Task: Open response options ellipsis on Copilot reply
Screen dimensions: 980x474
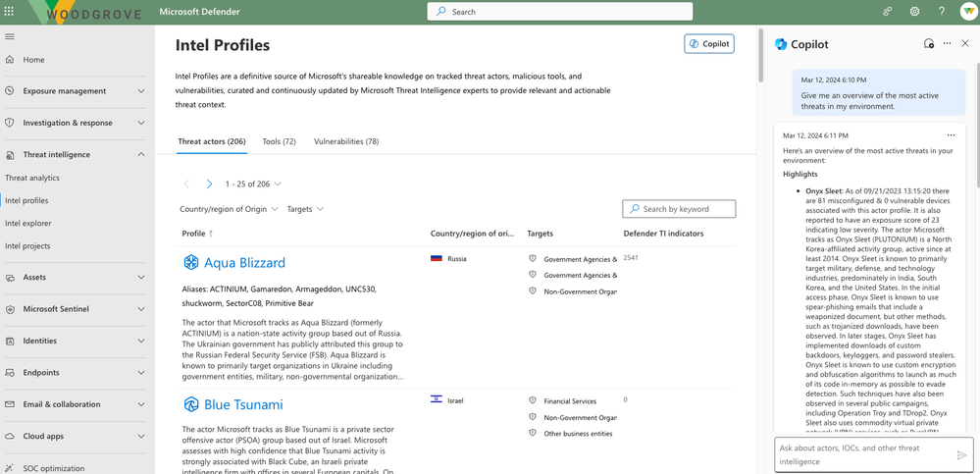Action: pos(951,135)
